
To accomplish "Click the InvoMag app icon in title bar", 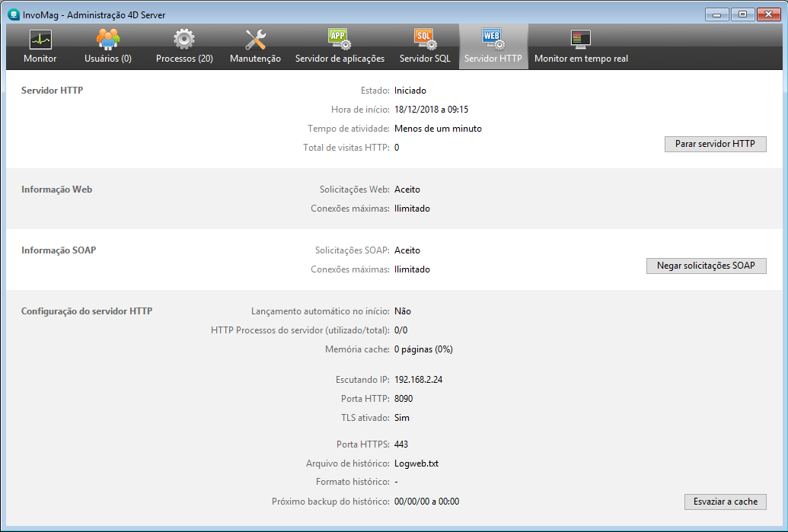I will (x=14, y=14).
